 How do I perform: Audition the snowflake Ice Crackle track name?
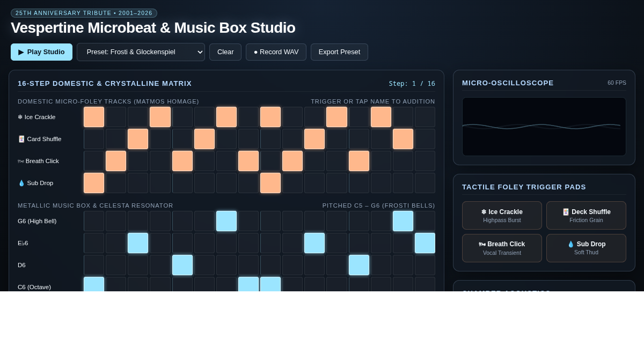click(36, 117)
